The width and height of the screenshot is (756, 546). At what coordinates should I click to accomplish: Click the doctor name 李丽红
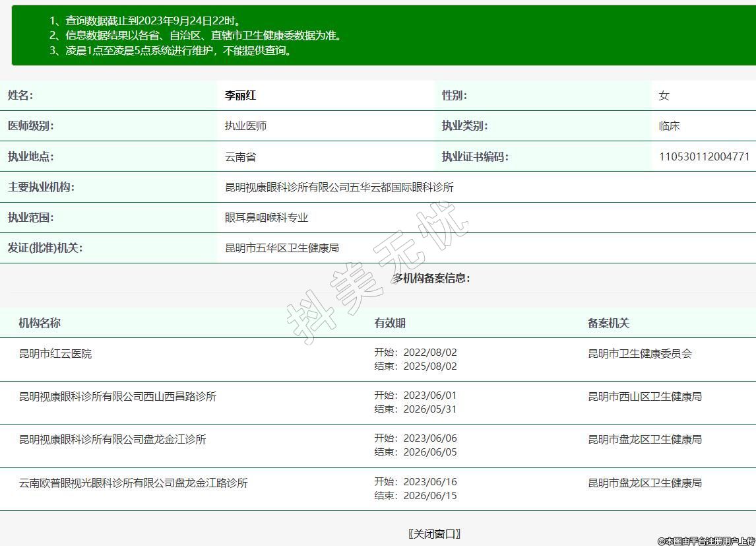coord(240,96)
